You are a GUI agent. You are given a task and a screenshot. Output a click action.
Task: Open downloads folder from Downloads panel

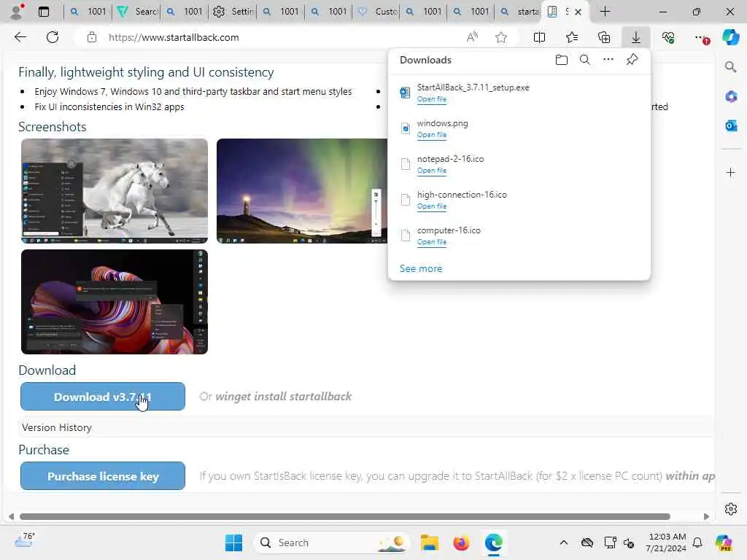(562, 60)
